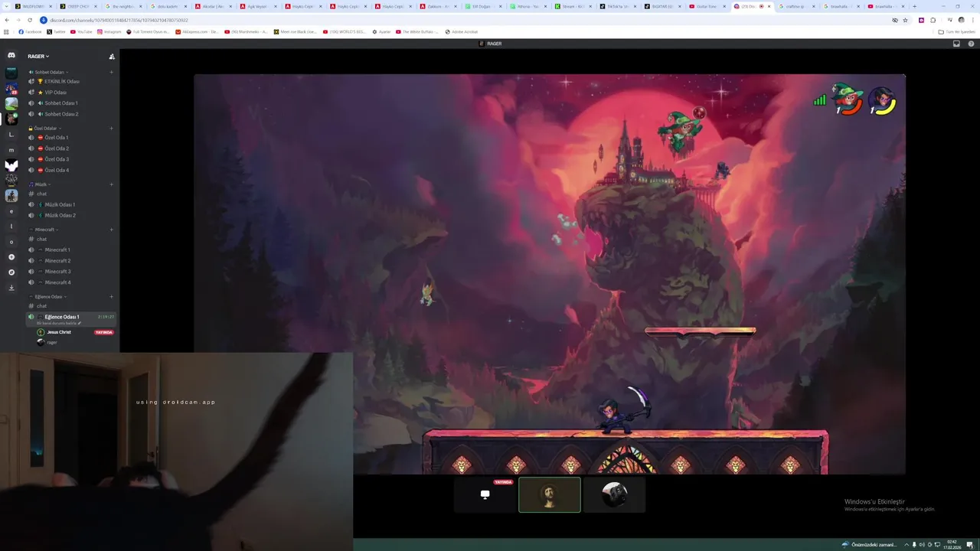Open the tab search dropdown arrow
Image resolution: width=980 pixels, height=551 pixels.
[6, 6]
